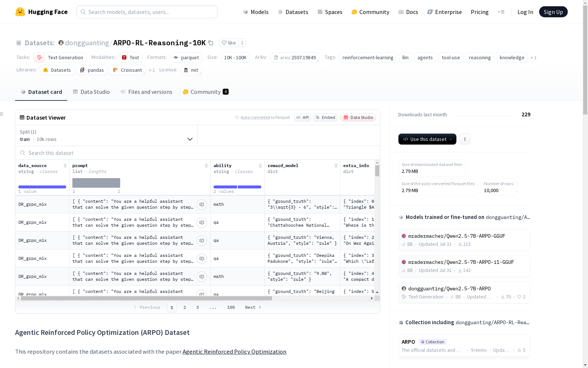The height and width of the screenshot is (368, 588).
Task: Open Docs in the top navigation
Action: pos(408,12)
